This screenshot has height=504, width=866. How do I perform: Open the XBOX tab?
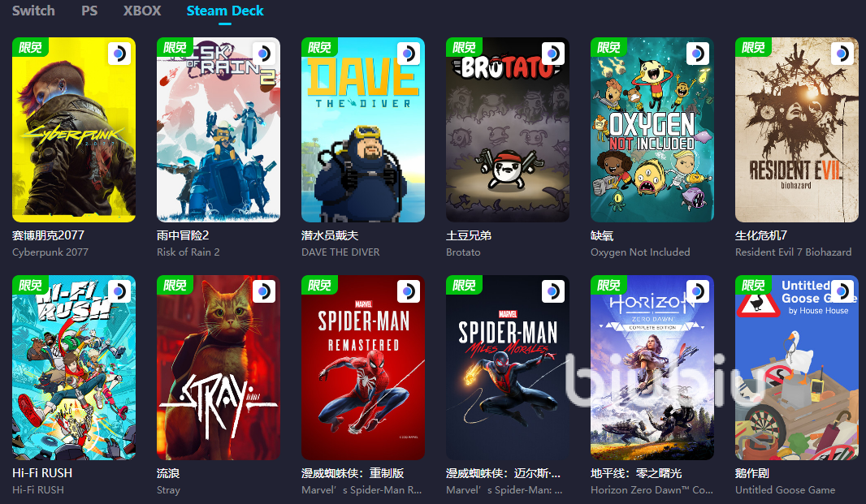[142, 11]
